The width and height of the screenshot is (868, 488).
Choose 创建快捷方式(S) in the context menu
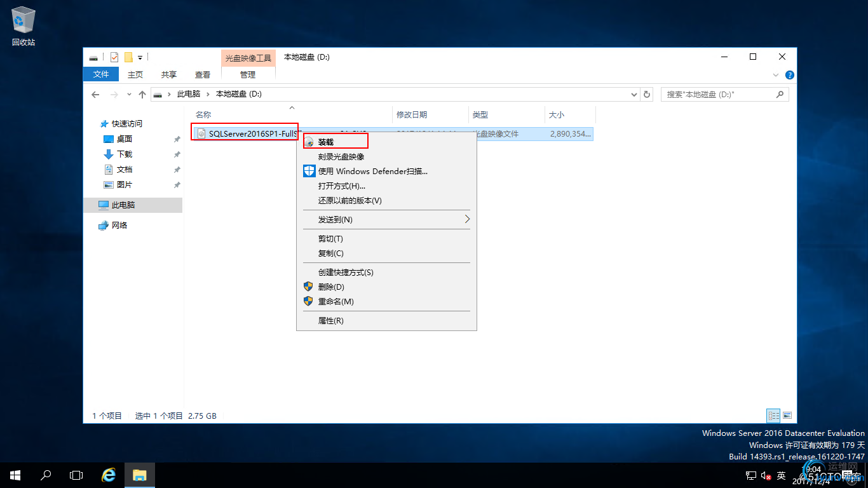coord(386,272)
